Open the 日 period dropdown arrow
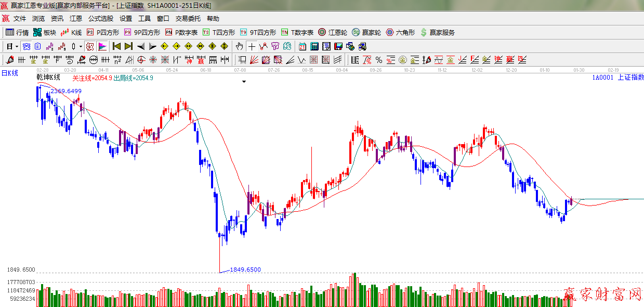Viewport: 644px width, 307px height. [x=17, y=46]
